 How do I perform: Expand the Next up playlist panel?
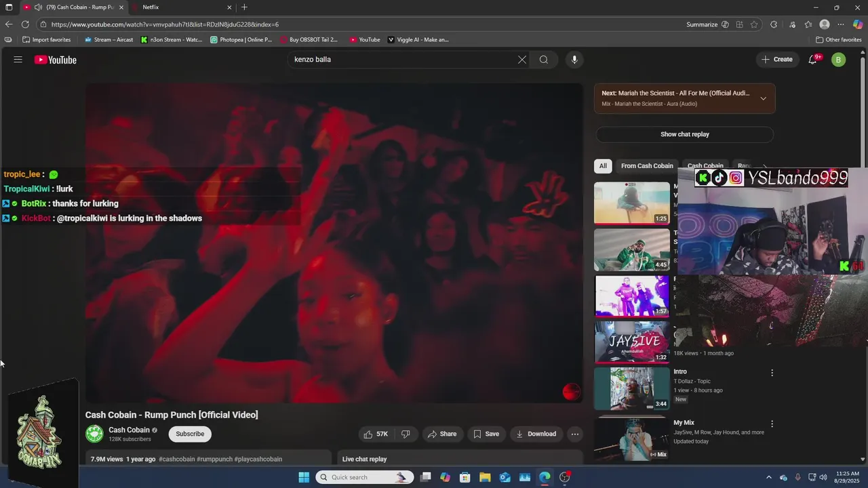pos(763,98)
